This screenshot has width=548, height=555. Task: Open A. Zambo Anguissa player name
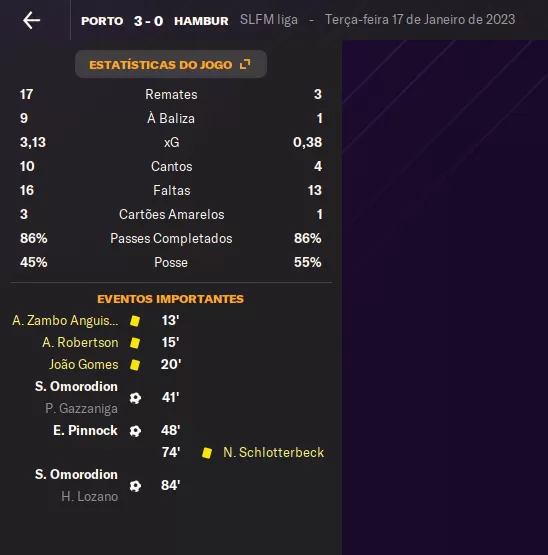(x=65, y=320)
